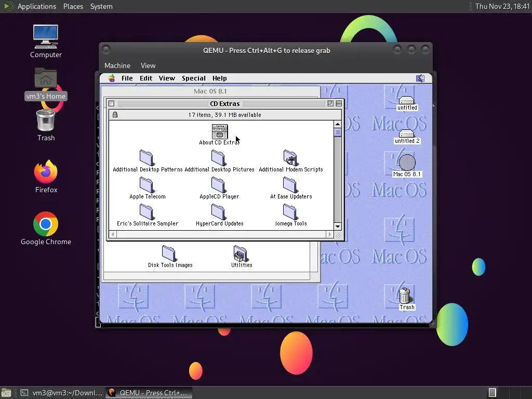Click the clock showing Thu Nov 23

pyautogui.click(x=502, y=6)
